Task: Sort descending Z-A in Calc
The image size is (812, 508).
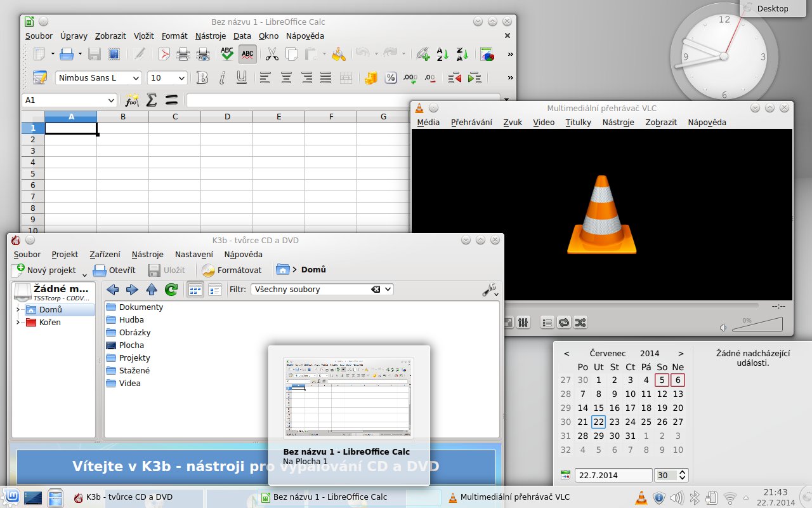Action: click(x=462, y=54)
